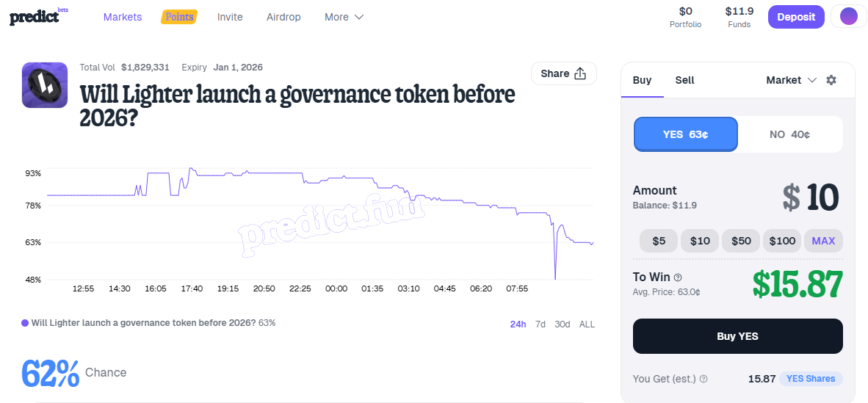Click the purple chart legend dot
Viewport: 868px width, 403px height.
[25, 323]
